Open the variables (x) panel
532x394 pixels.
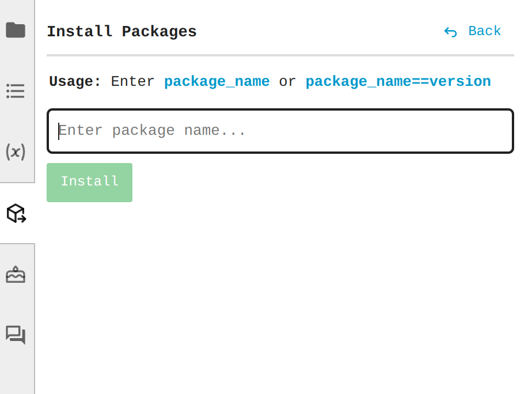16,151
